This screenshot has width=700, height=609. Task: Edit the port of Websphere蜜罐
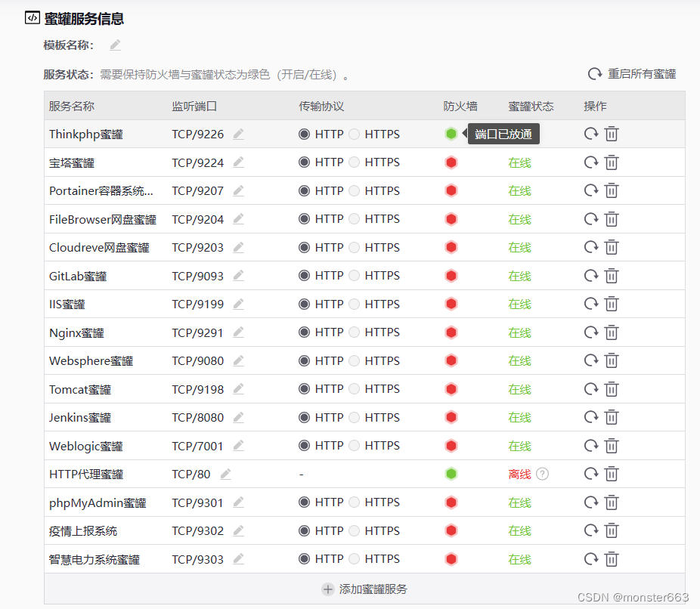[x=238, y=361]
